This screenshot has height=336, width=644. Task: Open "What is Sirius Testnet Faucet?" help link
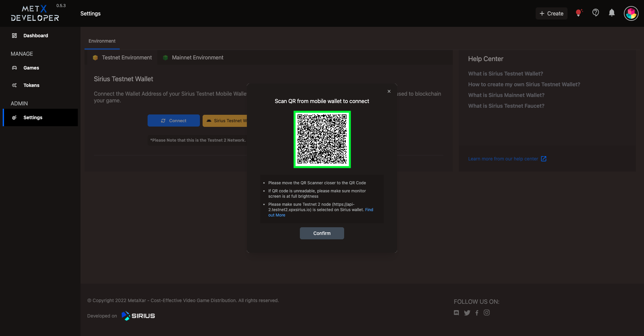pyautogui.click(x=506, y=106)
